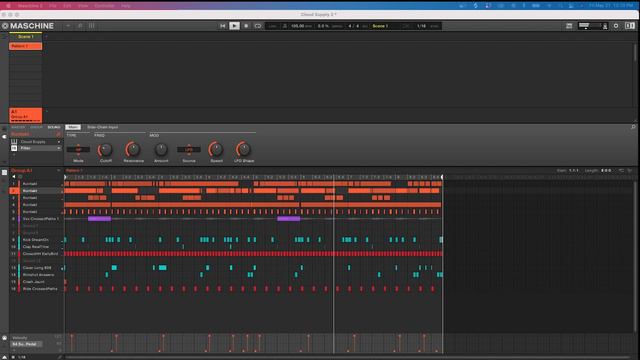The image size is (640, 360).
Task: Open the 1/16 grid value selector
Action: point(421,26)
